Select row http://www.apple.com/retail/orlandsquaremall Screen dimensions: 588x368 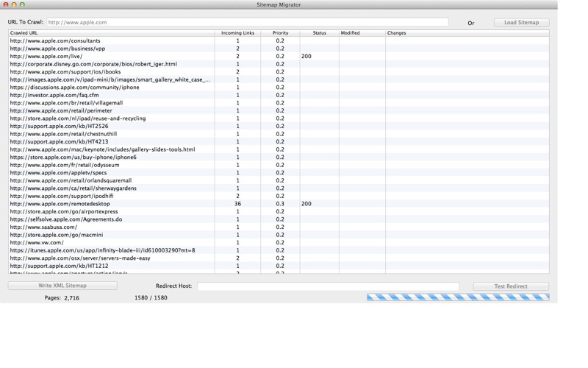279,180
